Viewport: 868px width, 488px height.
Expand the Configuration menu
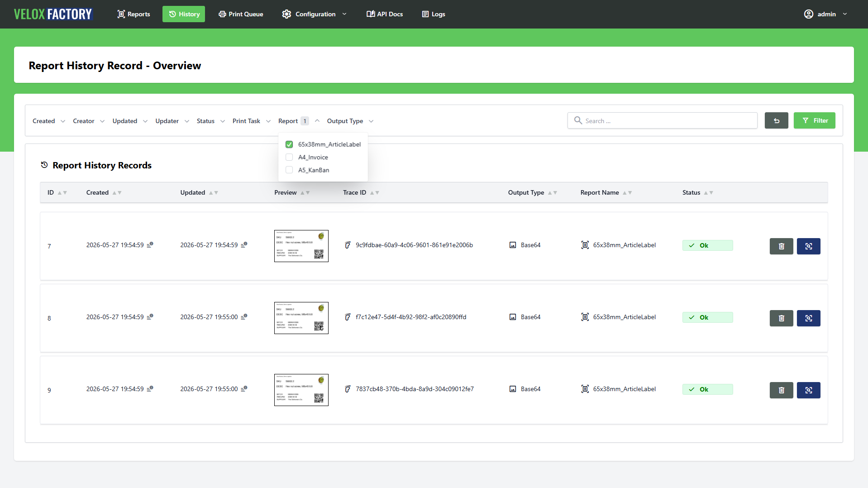(314, 14)
